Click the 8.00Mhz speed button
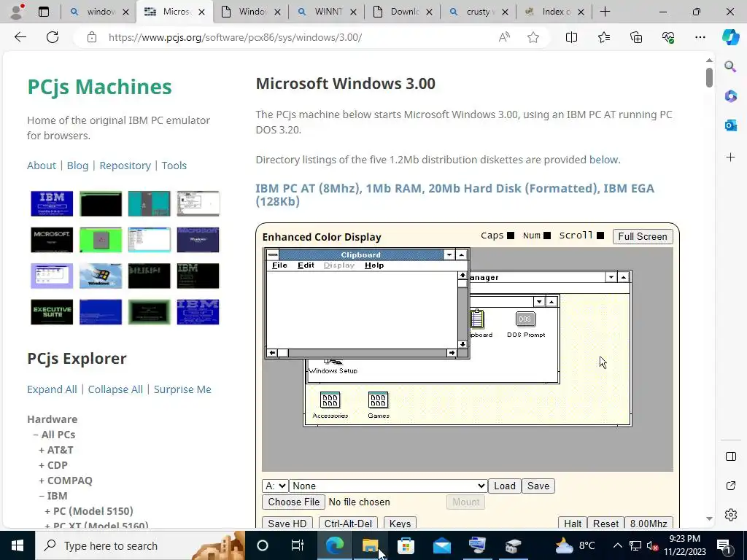747x560 pixels. 649,524
